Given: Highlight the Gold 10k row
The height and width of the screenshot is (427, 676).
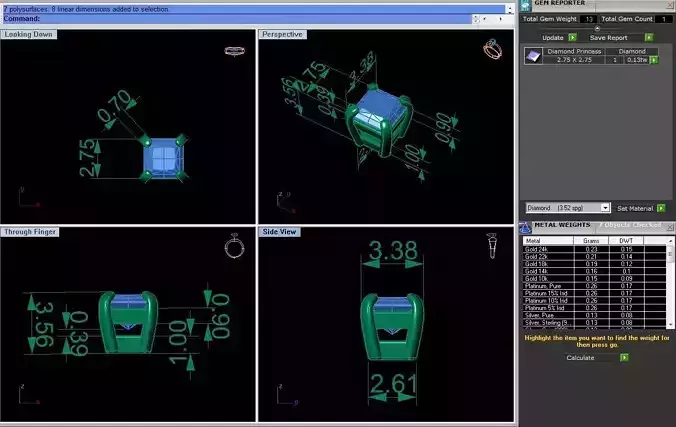Looking at the screenshot, I should point(595,279).
